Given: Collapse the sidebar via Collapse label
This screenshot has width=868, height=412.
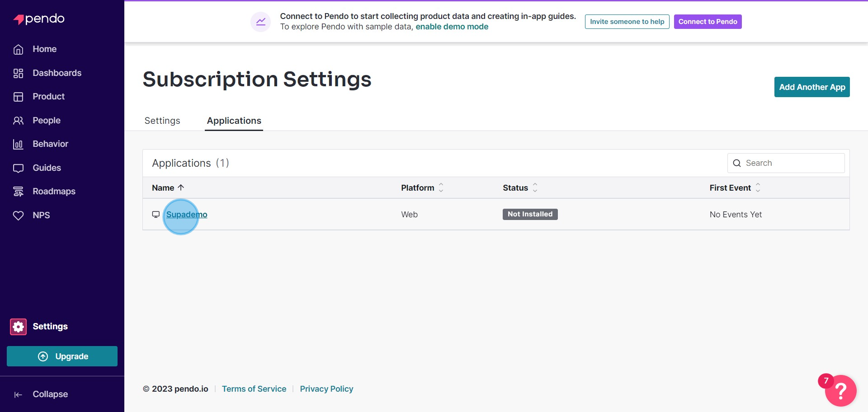Looking at the screenshot, I should (50, 394).
